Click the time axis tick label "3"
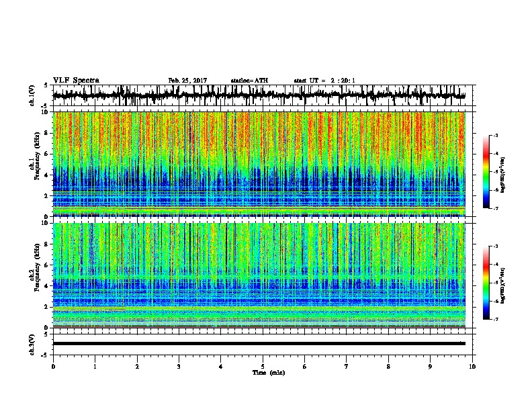Image resolution: width=532 pixels, height=411 pixels. click(179, 367)
